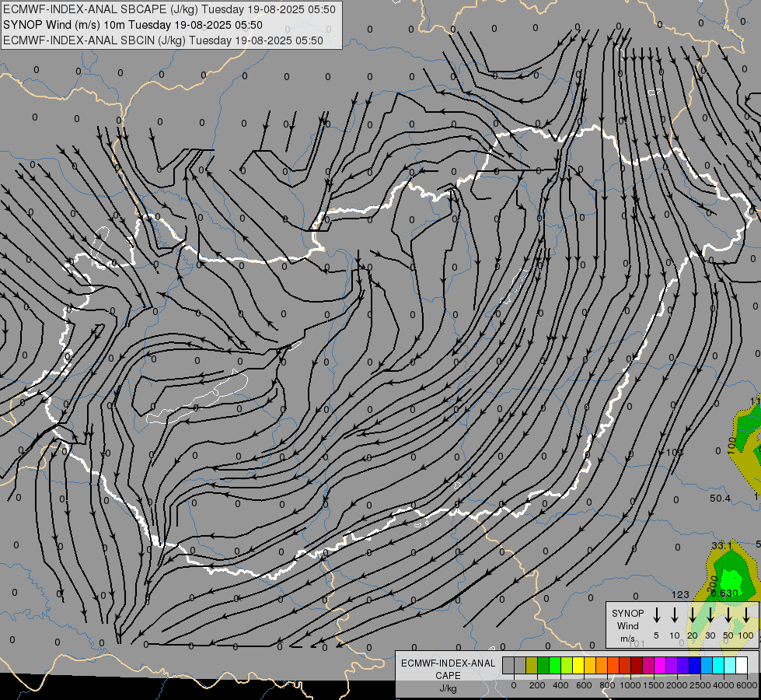
Task: Click the wind legend arrow above 10
Action: (x=675, y=614)
